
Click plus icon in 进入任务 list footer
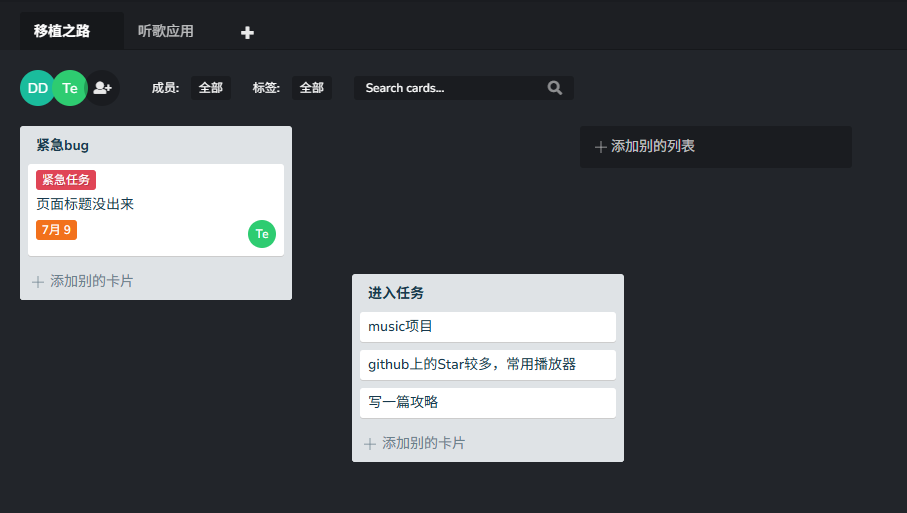pos(370,444)
